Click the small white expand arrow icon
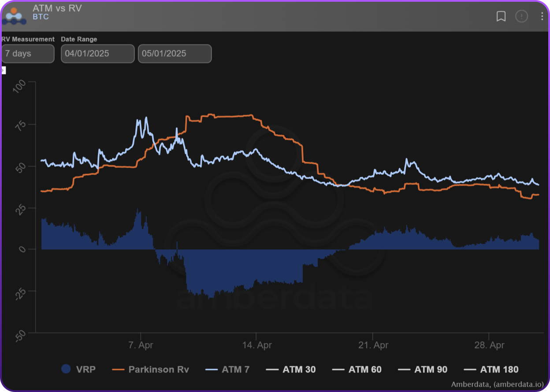Viewport: 550px width, 392px height. point(3,70)
